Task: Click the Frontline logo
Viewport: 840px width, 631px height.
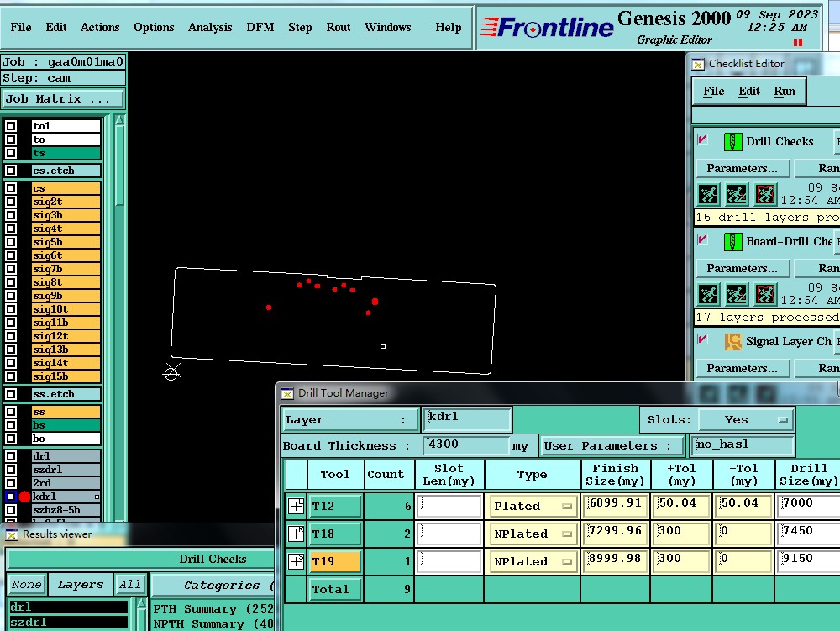Action: pos(547,27)
